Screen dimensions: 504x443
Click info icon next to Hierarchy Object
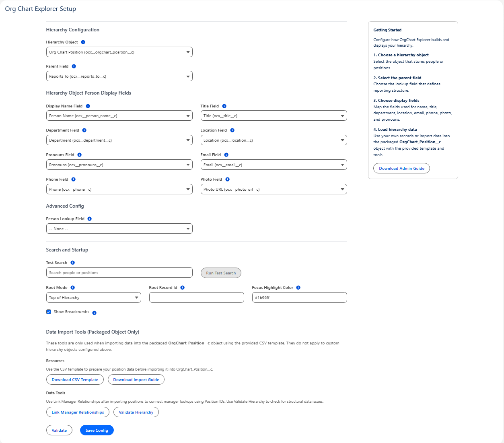tap(83, 42)
